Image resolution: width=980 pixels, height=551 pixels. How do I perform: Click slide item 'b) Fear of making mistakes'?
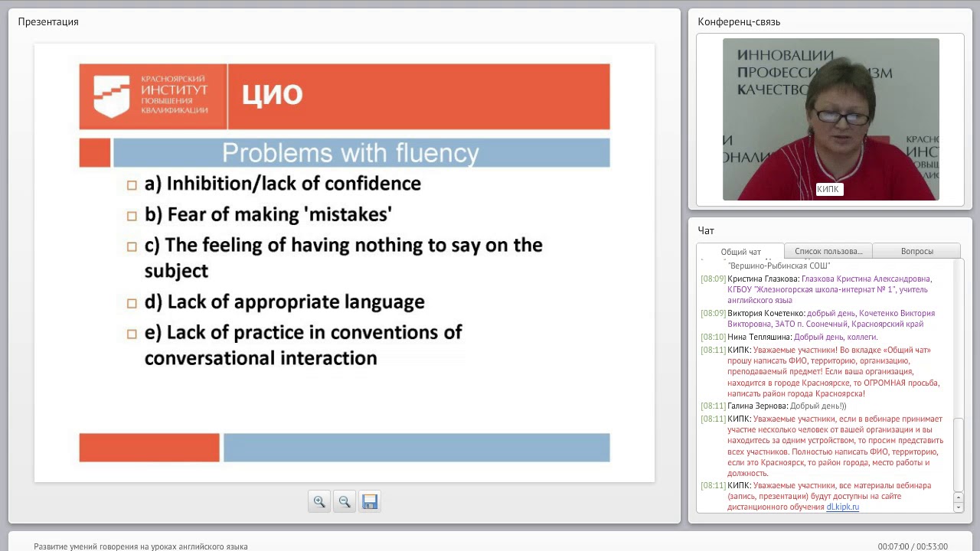click(x=268, y=214)
